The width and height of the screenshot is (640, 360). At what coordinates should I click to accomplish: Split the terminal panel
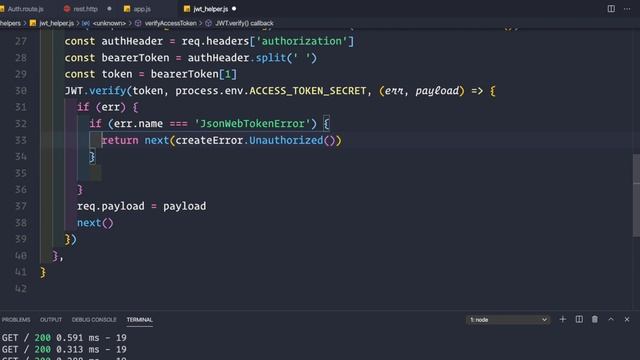pyautogui.click(x=579, y=319)
